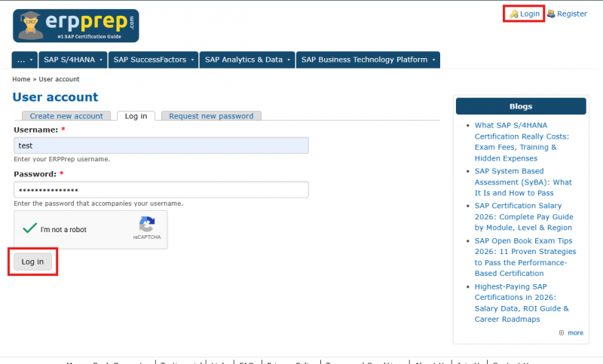Click the erpprep logo
Screen dimensions: 603x364
(76, 26)
